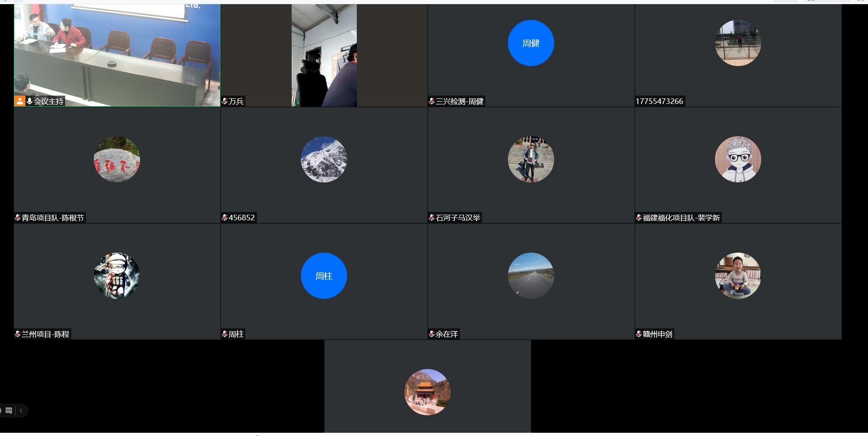
Task: Select the masked soldier avatar of 兰州项目-陈程
Action: click(x=117, y=276)
